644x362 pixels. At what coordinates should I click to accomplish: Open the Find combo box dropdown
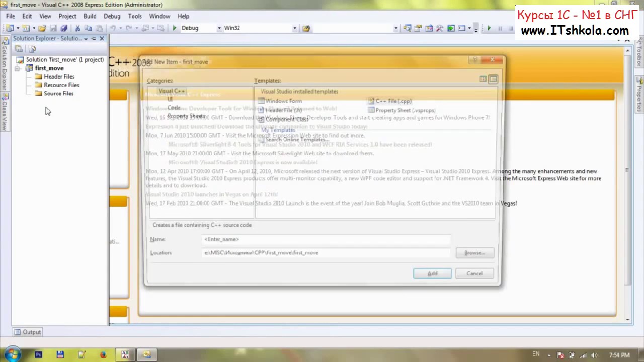396,28
